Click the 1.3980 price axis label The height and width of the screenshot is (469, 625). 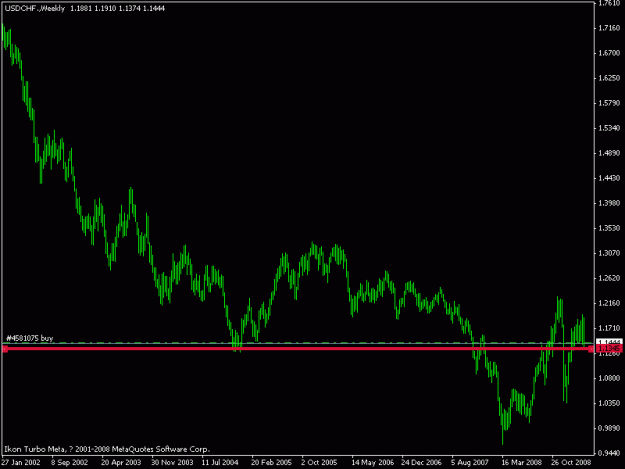coord(609,203)
